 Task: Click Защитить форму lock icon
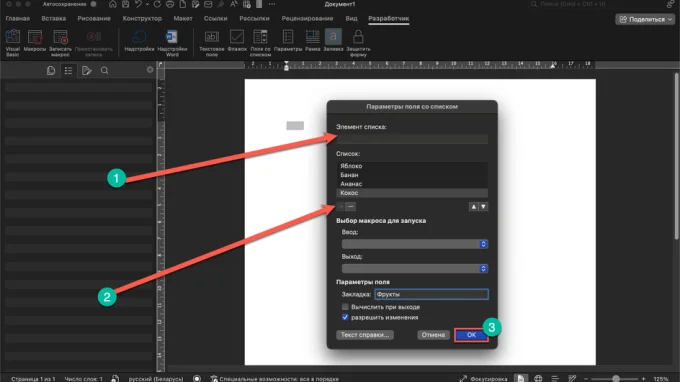coord(358,42)
